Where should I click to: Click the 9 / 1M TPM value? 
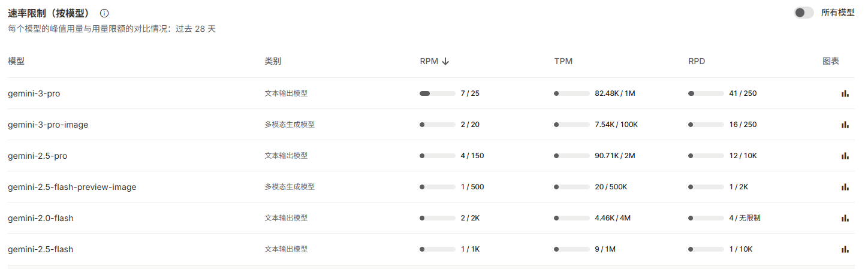coord(606,249)
